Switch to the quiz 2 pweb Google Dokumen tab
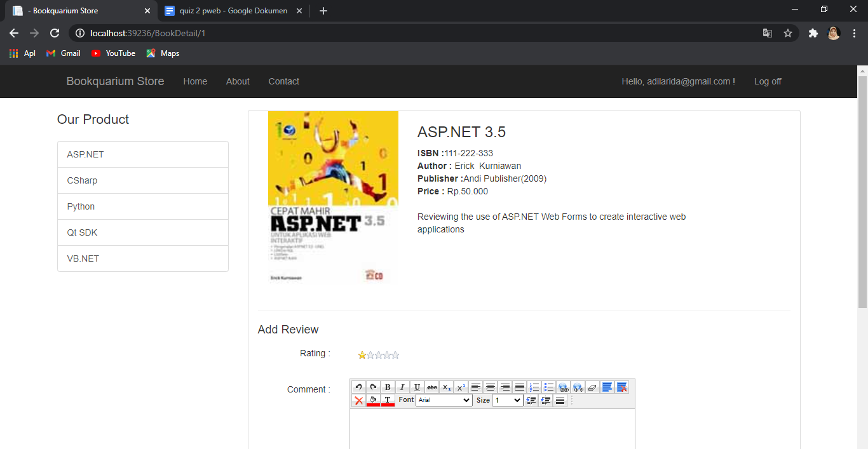Screen dimensions: 868x449 pyautogui.click(x=232, y=11)
